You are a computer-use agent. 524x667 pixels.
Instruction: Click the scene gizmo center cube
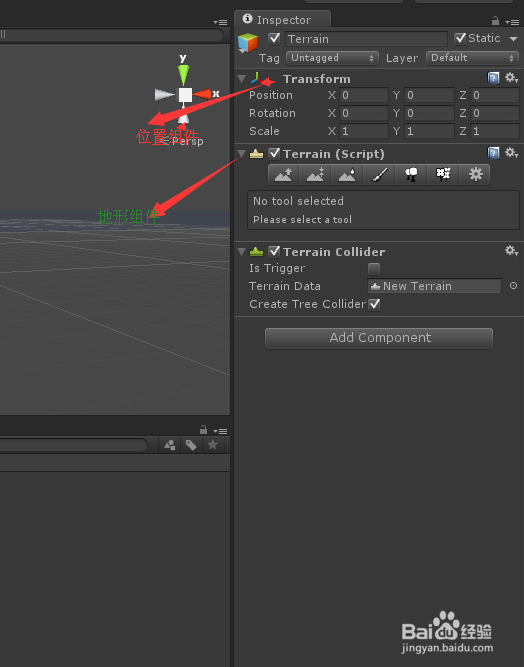(x=185, y=94)
